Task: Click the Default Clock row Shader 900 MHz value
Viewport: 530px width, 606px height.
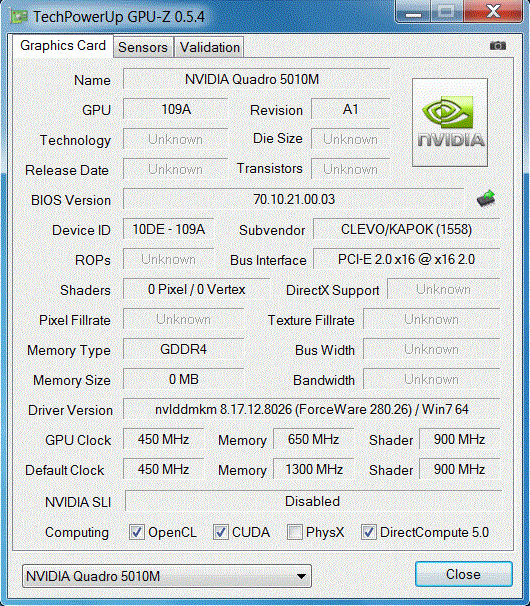Action: pos(460,469)
